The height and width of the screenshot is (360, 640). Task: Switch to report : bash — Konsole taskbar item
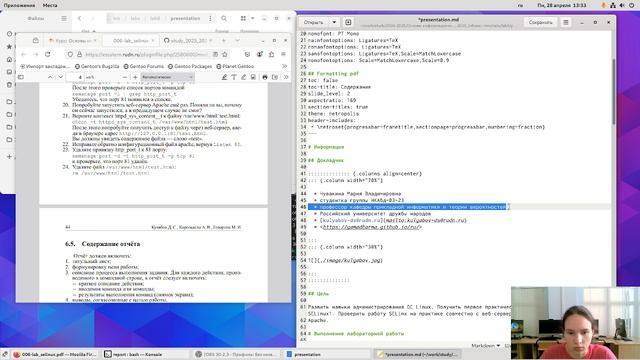(145, 354)
